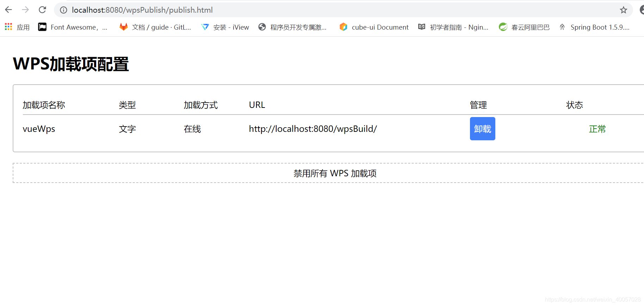
Task: Click the iView bookmark icon
Action: pos(205,27)
